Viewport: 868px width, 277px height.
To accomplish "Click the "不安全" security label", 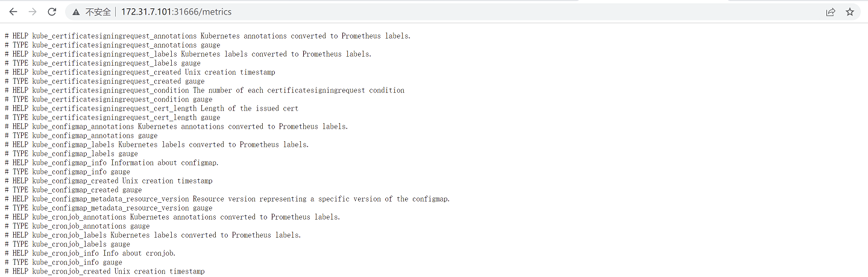I will pyautogui.click(x=98, y=12).
